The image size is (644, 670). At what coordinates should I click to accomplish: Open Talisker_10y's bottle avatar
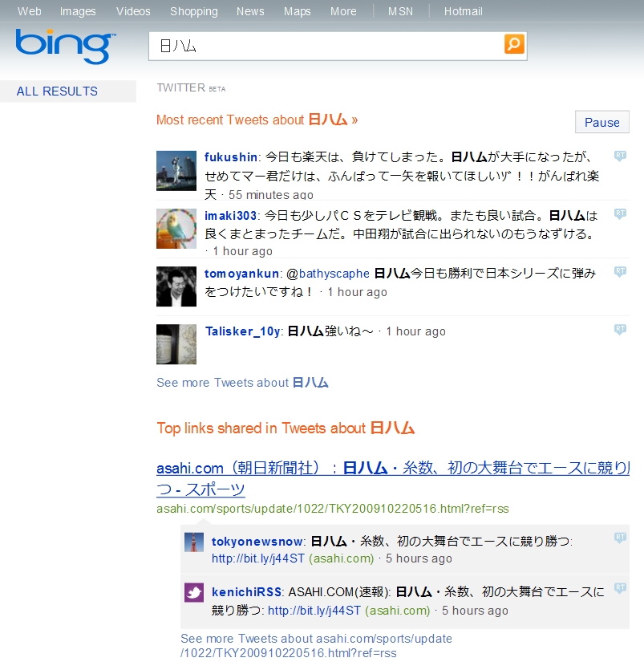[176, 344]
